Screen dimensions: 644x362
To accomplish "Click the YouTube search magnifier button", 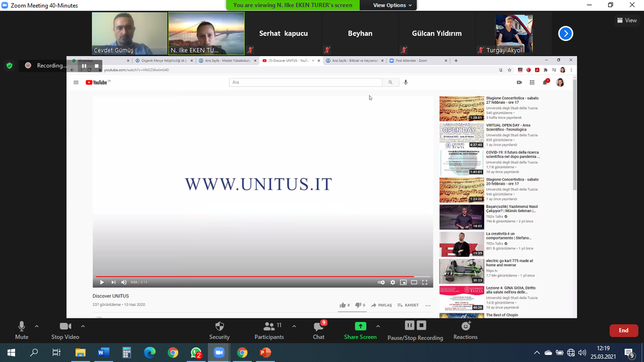I will tap(390, 82).
